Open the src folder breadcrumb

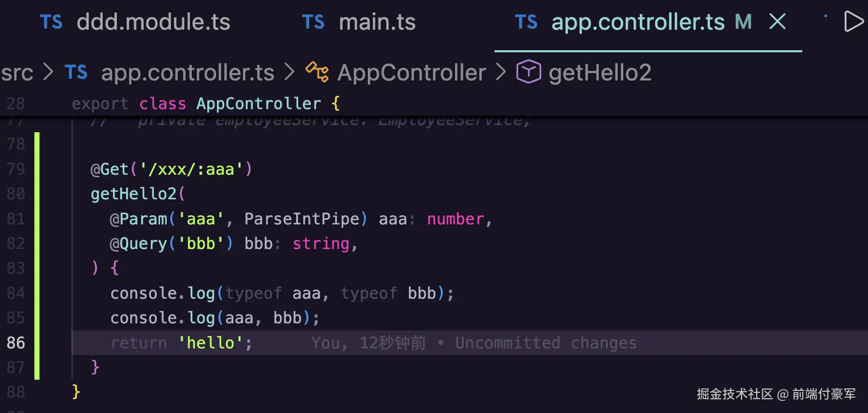pyautogui.click(x=17, y=73)
